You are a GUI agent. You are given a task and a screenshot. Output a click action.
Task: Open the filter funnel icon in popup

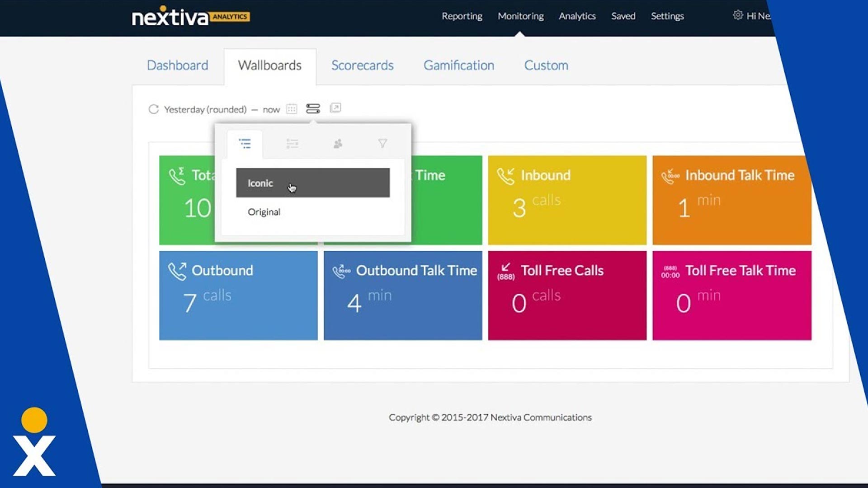382,143
